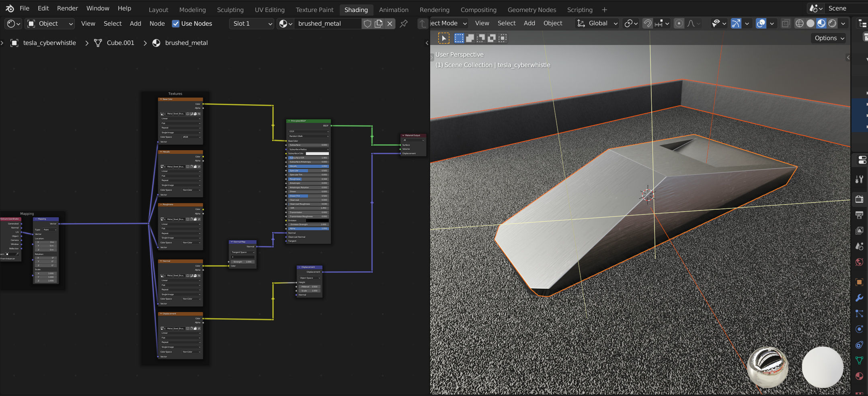The width and height of the screenshot is (868, 396).
Task: Choose the set new selection mode icon
Action: pyautogui.click(x=459, y=38)
